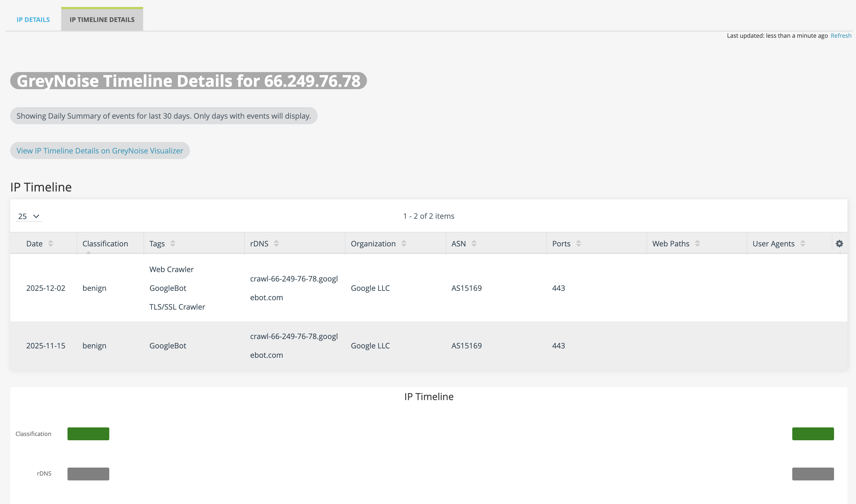
Task: Sort by Organization sort arrows
Action: 404,243
